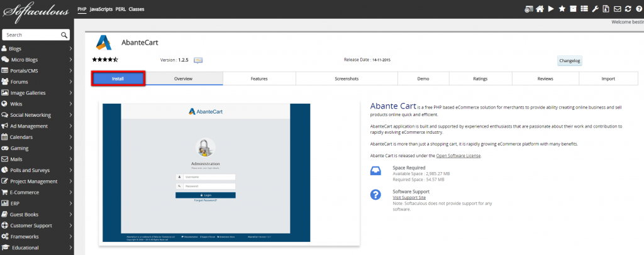The width and height of the screenshot is (644, 255).
Task: Open the settings wrench icon
Action: click(x=595, y=9)
